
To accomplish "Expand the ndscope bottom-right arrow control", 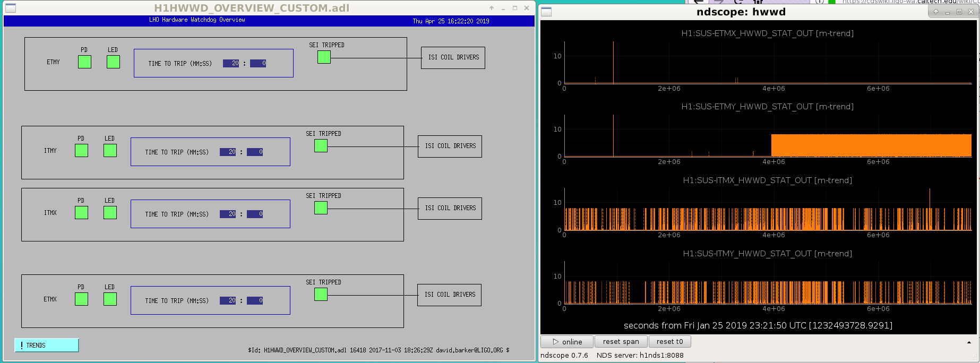I will (x=969, y=342).
